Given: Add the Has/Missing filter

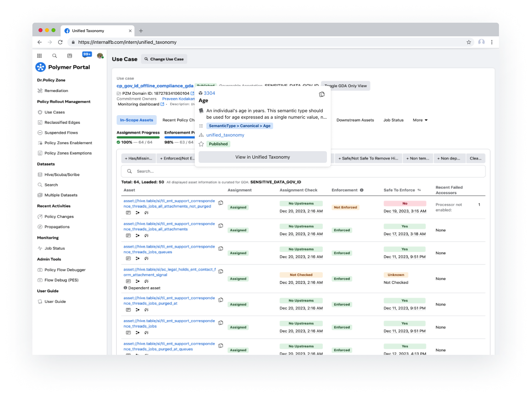Looking at the screenshot, I should point(139,158).
